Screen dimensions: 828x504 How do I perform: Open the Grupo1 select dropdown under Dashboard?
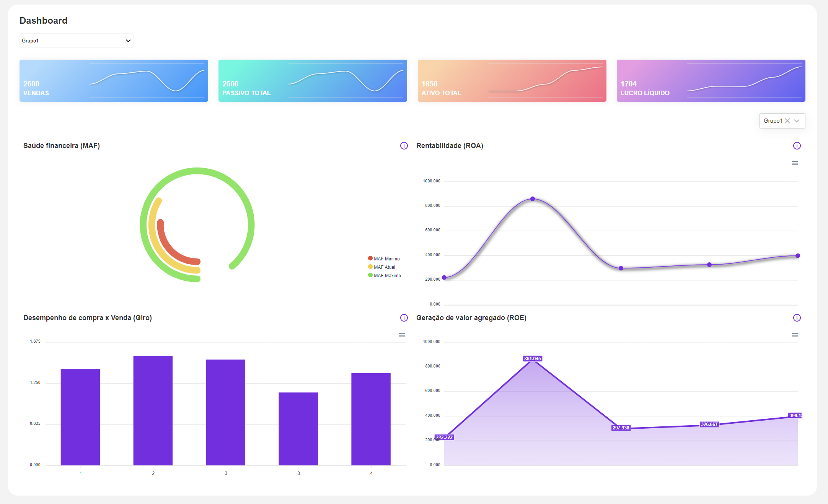pyautogui.click(x=77, y=41)
